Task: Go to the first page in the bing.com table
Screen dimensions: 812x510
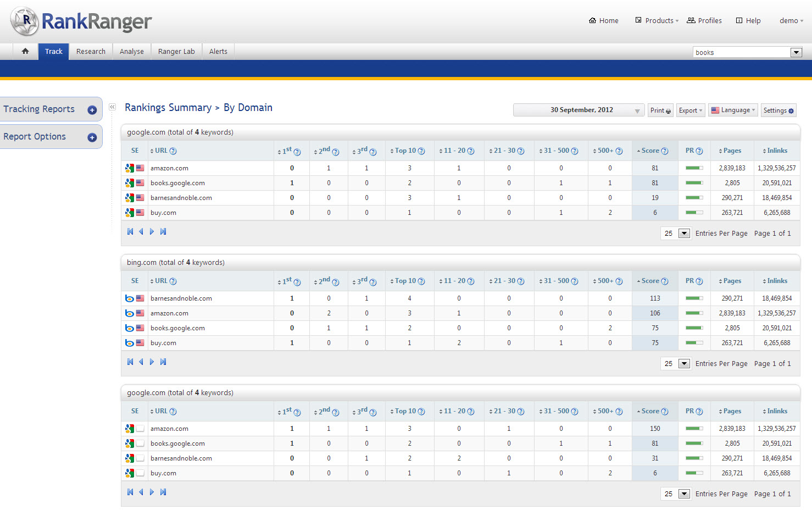Action: tap(130, 362)
